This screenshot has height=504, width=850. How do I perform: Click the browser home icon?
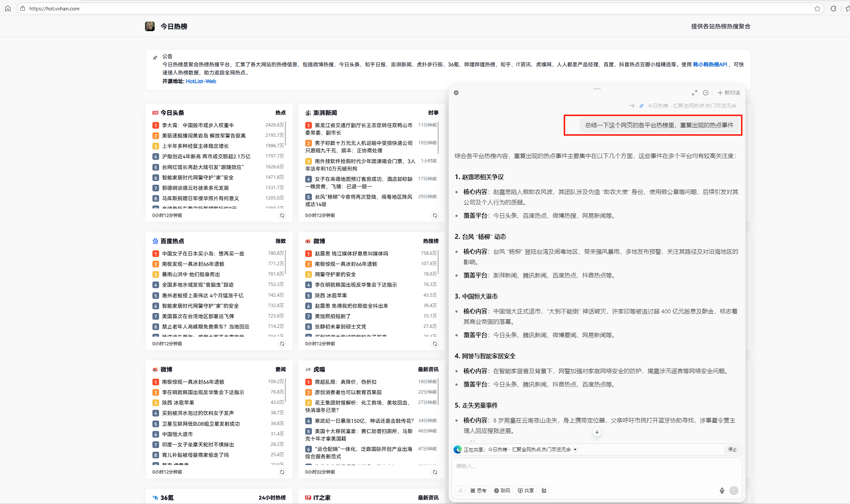pyautogui.click(x=8, y=9)
